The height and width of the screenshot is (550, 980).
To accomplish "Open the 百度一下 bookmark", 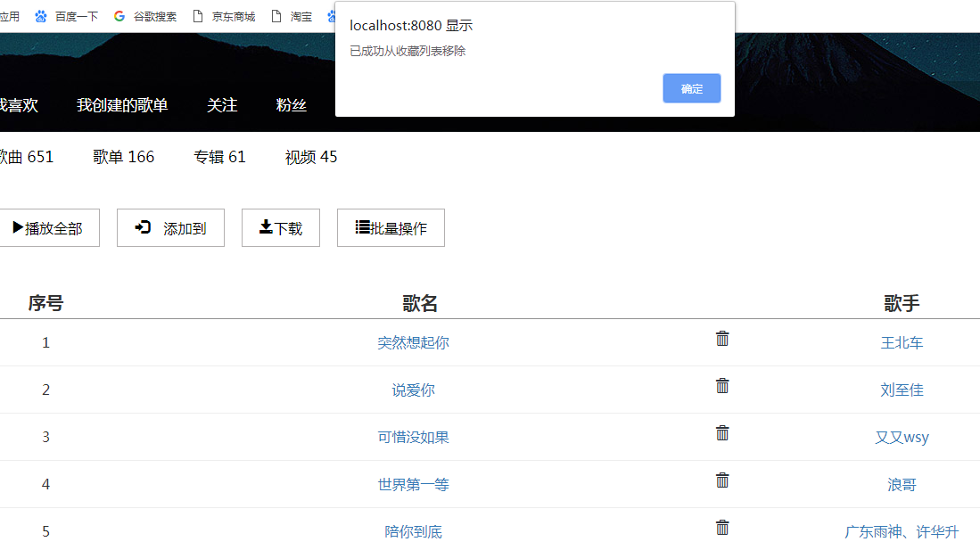I will (67, 16).
